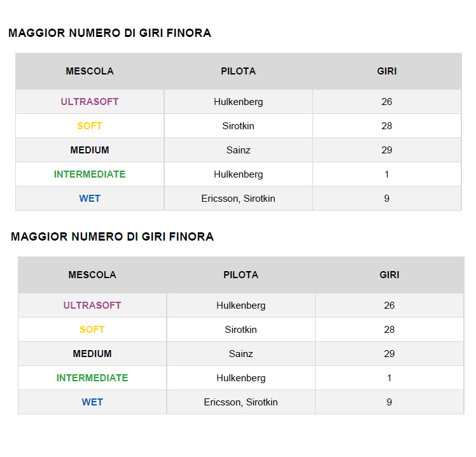Select the green INTERMEDIATE label in the first table

pos(90,174)
